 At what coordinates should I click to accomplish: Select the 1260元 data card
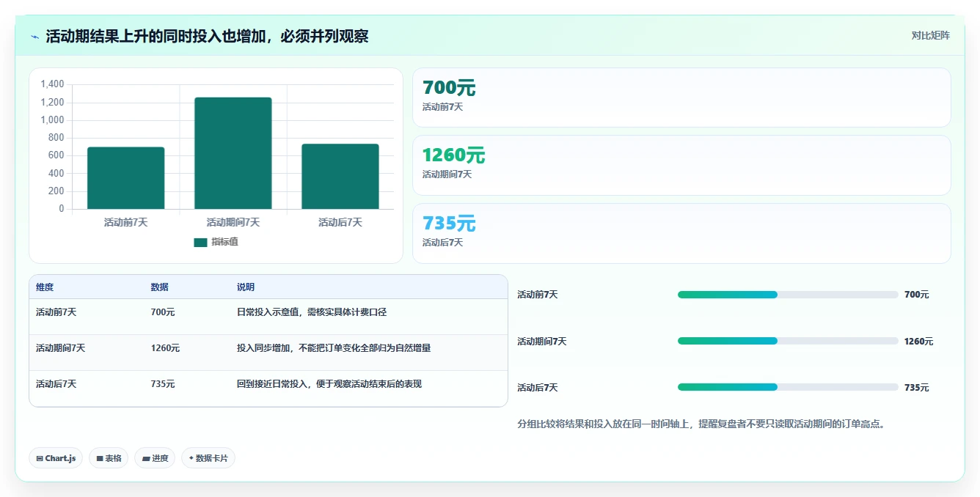point(681,165)
